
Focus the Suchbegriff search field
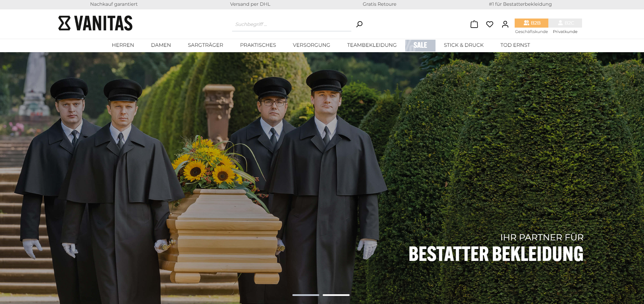tap(292, 24)
